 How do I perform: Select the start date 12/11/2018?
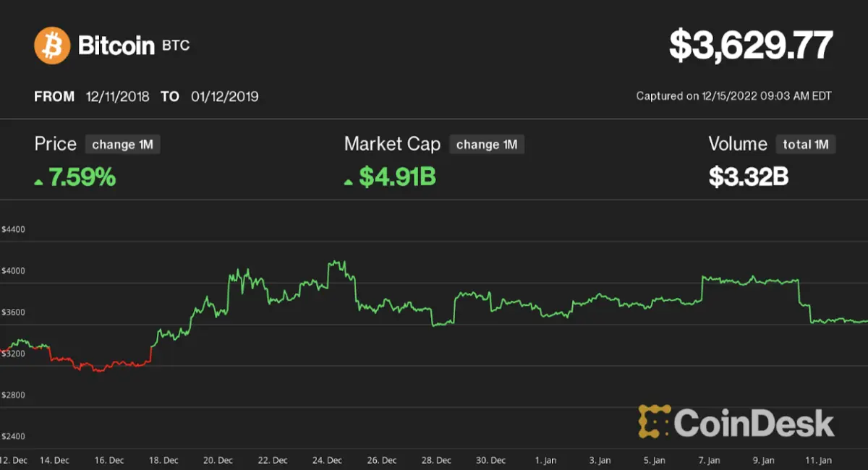117,96
